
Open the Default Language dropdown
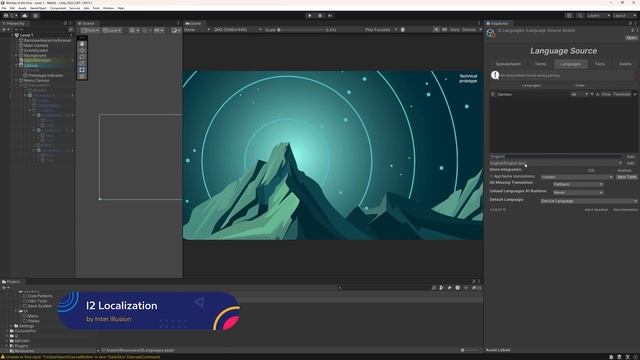click(589, 201)
